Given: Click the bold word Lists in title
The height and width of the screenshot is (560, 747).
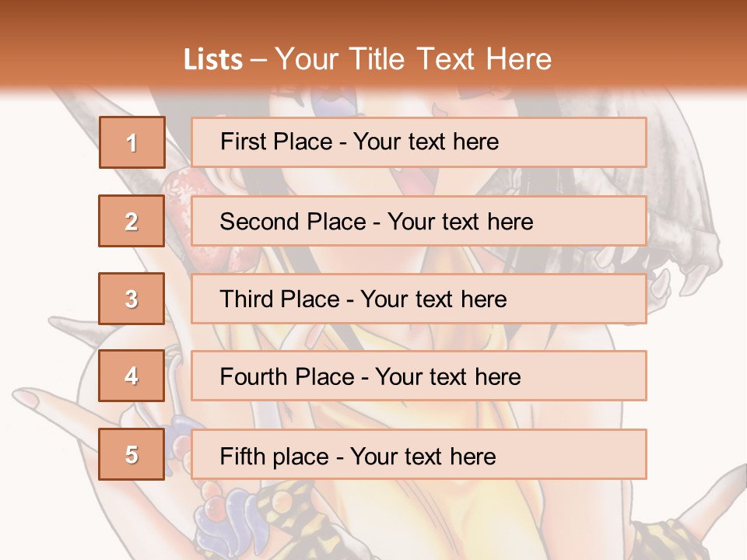Looking at the screenshot, I should pyautogui.click(x=212, y=60).
